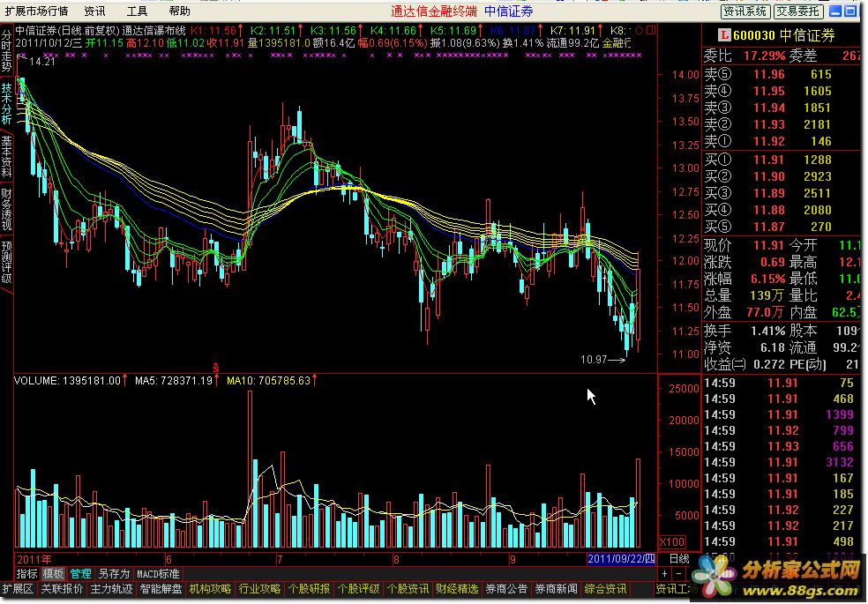
Task: Switch to the 分时走势 side tab
Action: (6, 51)
